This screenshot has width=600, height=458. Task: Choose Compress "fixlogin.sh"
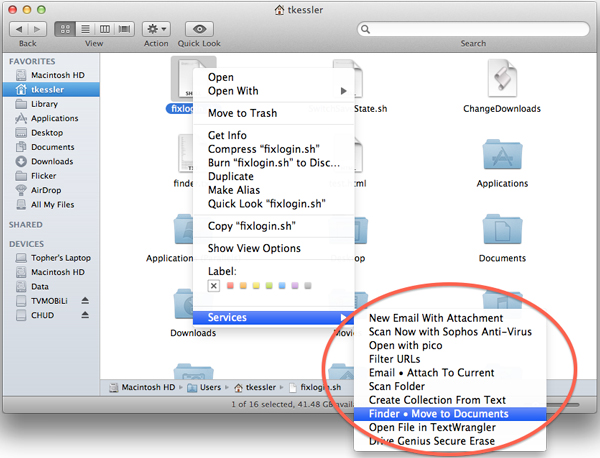pos(274,149)
